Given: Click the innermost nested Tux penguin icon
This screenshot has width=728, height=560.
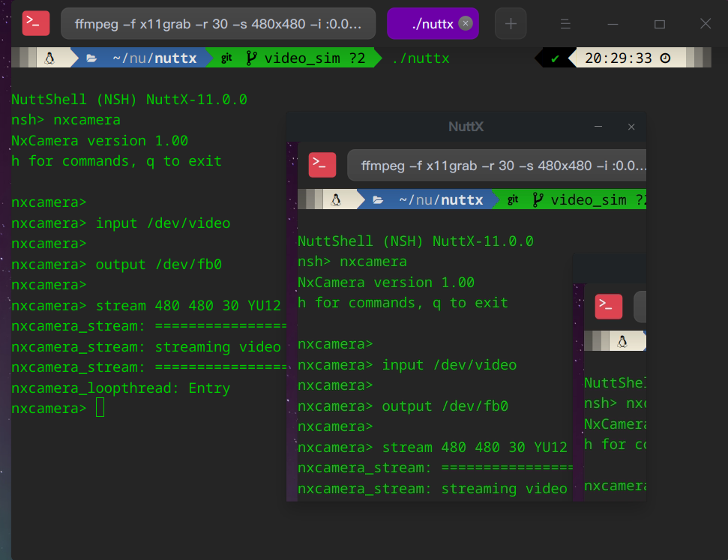Looking at the screenshot, I should pyautogui.click(x=622, y=341).
